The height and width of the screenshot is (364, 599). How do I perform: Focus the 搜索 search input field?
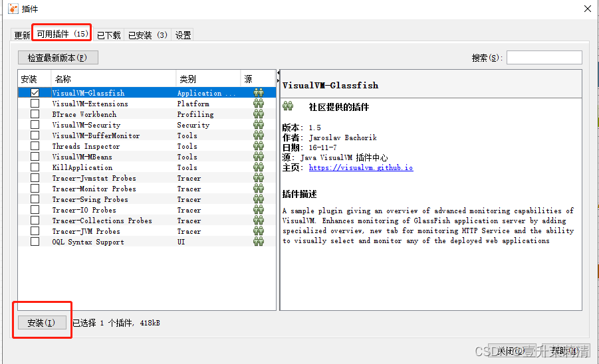(544, 58)
